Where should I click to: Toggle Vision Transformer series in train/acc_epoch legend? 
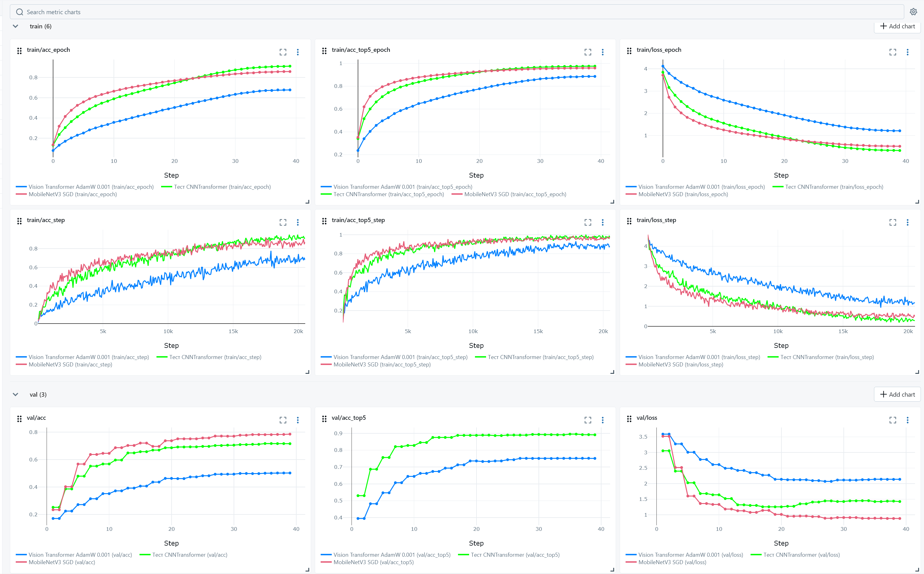coord(91,187)
